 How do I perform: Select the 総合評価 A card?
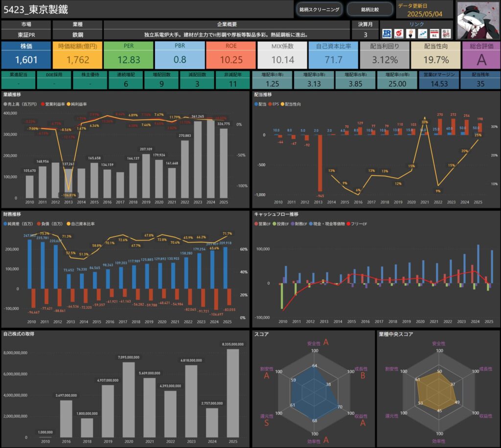click(x=481, y=55)
